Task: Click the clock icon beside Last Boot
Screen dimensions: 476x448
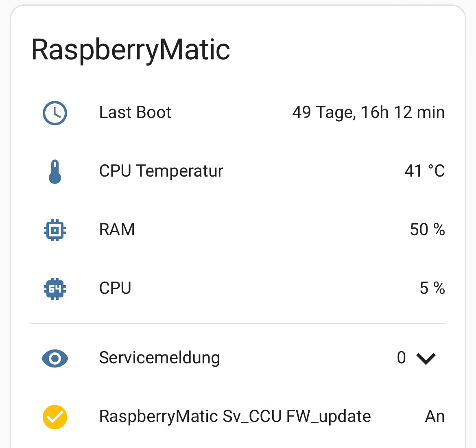Action: tap(55, 113)
